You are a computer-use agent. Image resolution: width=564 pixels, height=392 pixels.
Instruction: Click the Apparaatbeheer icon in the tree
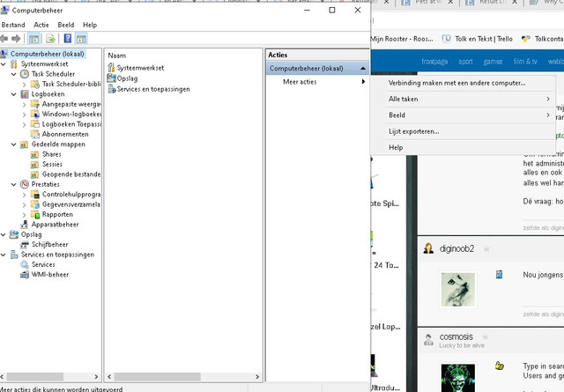point(25,225)
